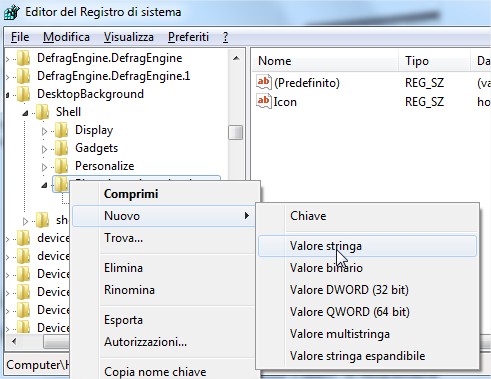Click the Registry Editor title bar icon

pyautogui.click(x=12, y=12)
